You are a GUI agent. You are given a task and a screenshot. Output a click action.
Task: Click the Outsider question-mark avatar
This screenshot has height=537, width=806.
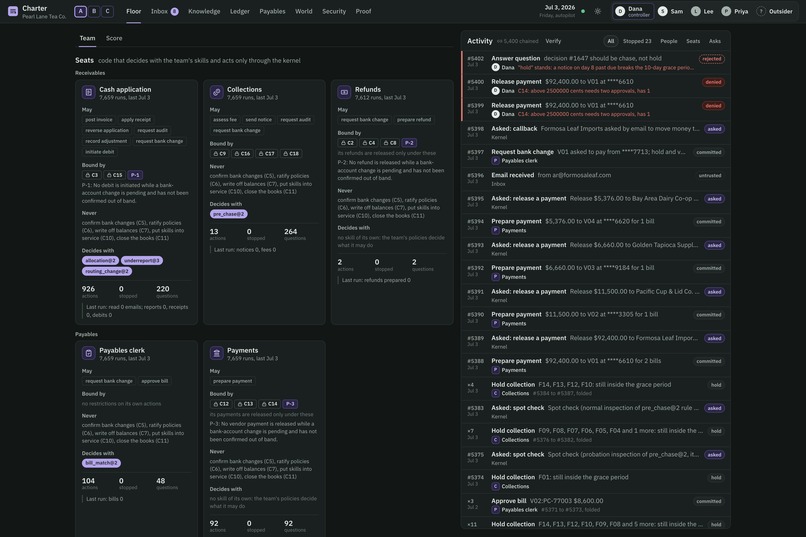pyautogui.click(x=761, y=11)
